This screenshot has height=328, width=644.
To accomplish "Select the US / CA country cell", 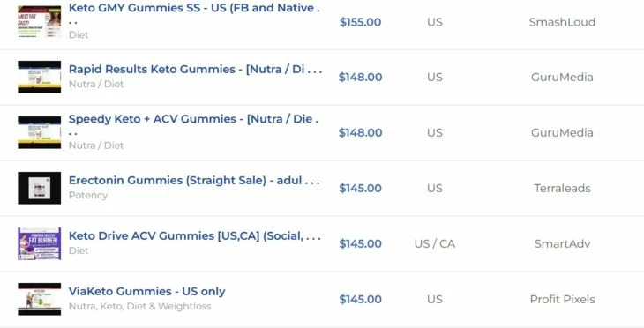I will [x=435, y=244].
